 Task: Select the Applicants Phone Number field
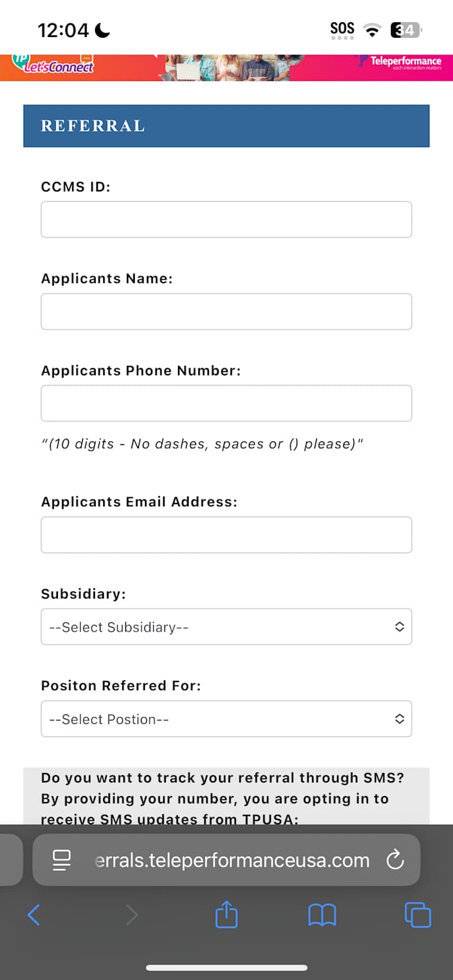click(227, 403)
